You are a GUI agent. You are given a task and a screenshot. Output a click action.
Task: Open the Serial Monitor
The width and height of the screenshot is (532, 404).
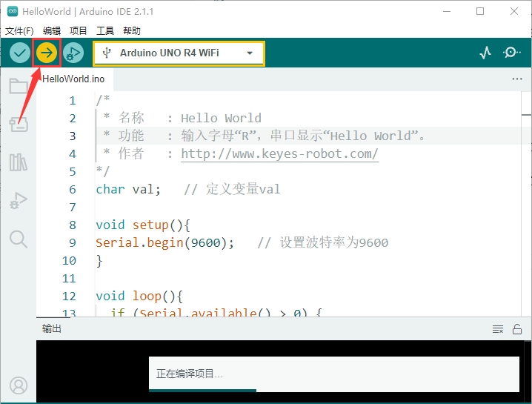click(x=511, y=53)
